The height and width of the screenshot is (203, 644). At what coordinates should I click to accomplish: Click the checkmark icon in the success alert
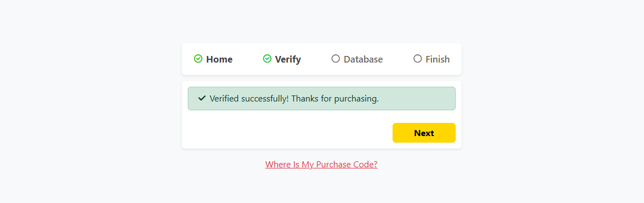pyautogui.click(x=201, y=98)
